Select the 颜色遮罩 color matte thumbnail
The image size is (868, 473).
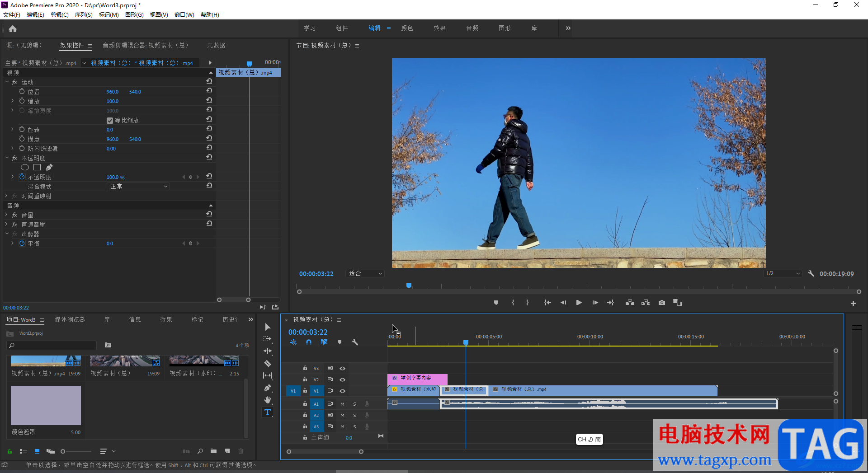point(46,405)
